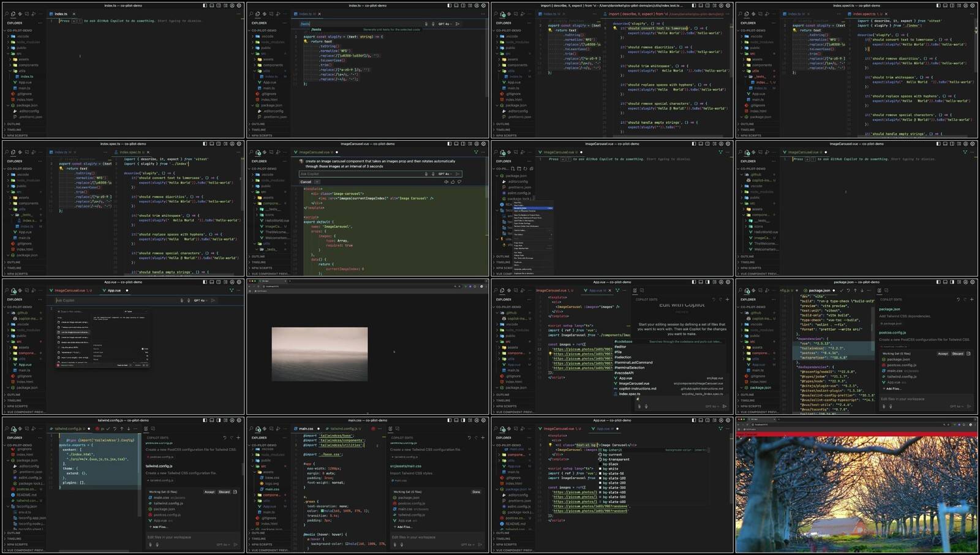
Task: Toggle primary sidebar in tailwind.config.js window title bar
Action: (x=205, y=421)
